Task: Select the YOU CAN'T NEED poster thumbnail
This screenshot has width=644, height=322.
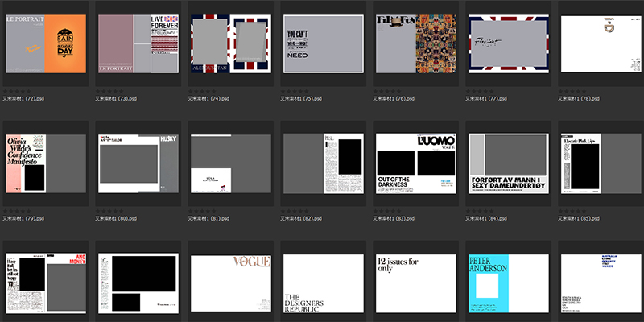Action: click(324, 44)
